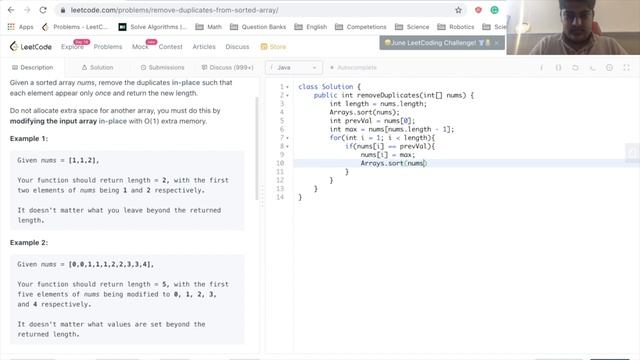Viewport: 640px width, 360px height.
Task: Click the webcam video thumbnail
Action: [573, 27]
